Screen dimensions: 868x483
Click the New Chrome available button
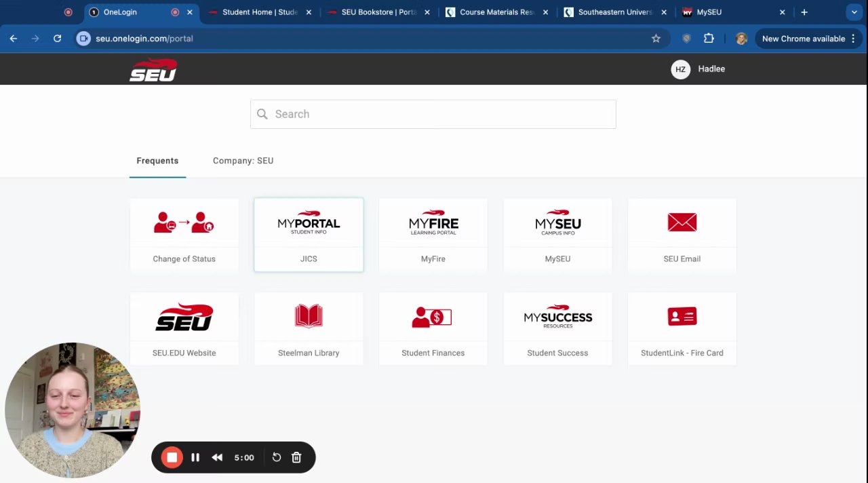[x=809, y=39]
